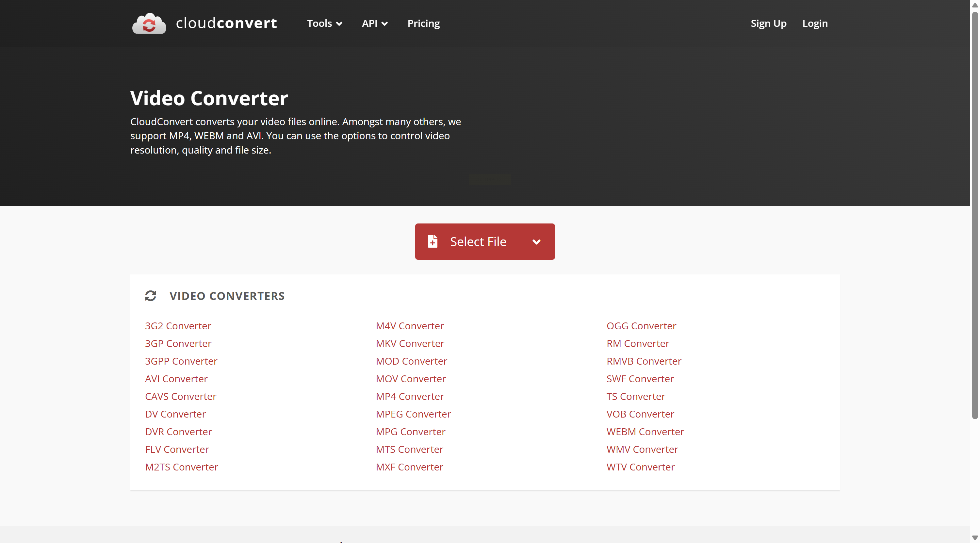This screenshot has height=543, width=980.
Task: Open the Login page
Action: pos(814,24)
